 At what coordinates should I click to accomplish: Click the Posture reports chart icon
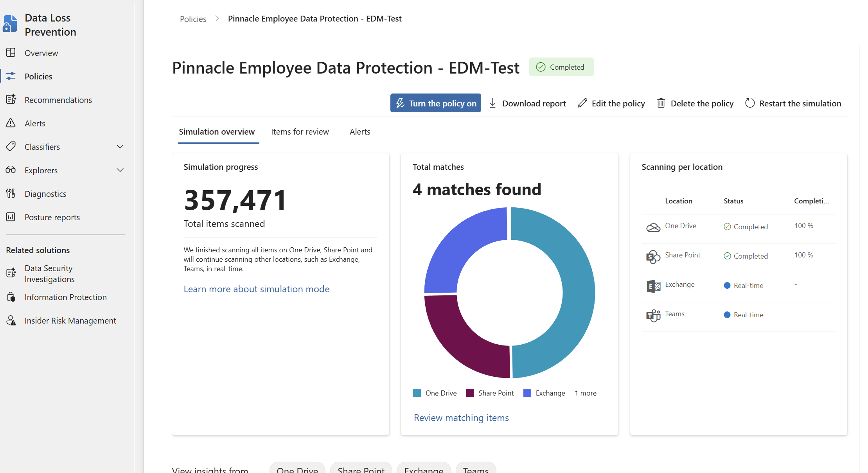coord(11,217)
